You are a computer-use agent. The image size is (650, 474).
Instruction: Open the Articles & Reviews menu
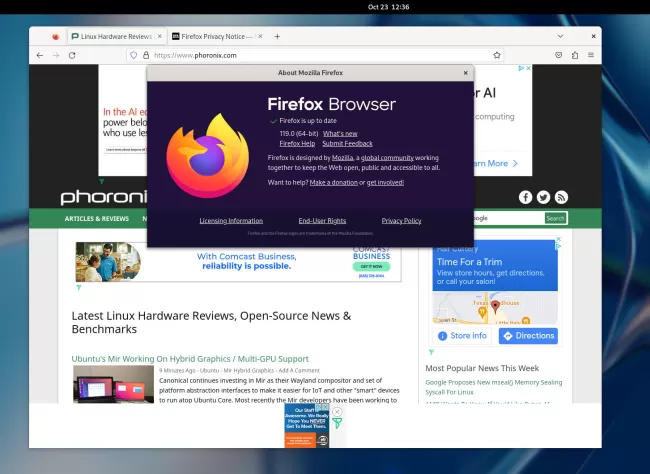[x=97, y=218]
